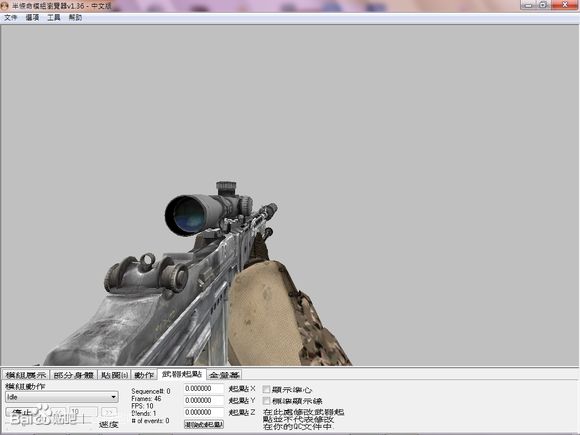The image size is (580, 435).
Task: Switch to the 動作 sequence tab
Action: pos(144,375)
